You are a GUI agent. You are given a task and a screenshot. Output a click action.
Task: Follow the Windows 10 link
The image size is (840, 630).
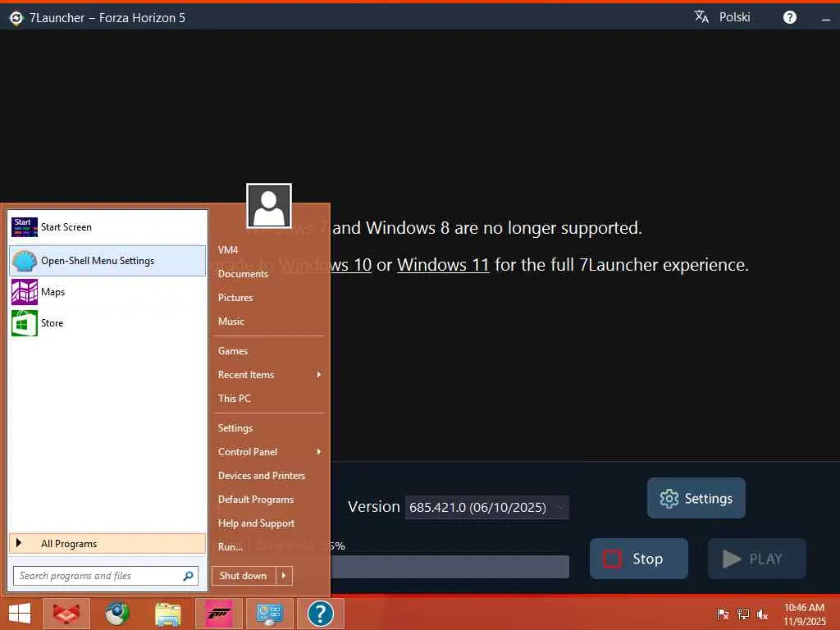coord(325,265)
